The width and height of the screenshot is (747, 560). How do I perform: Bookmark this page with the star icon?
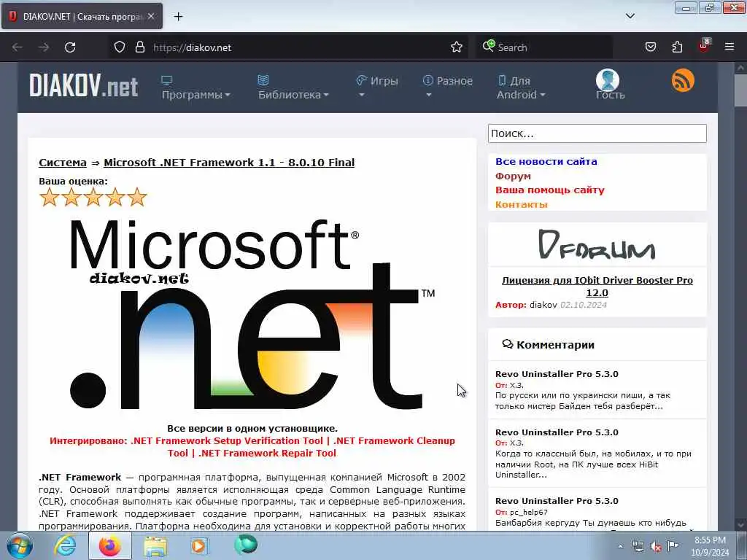pyautogui.click(x=457, y=47)
